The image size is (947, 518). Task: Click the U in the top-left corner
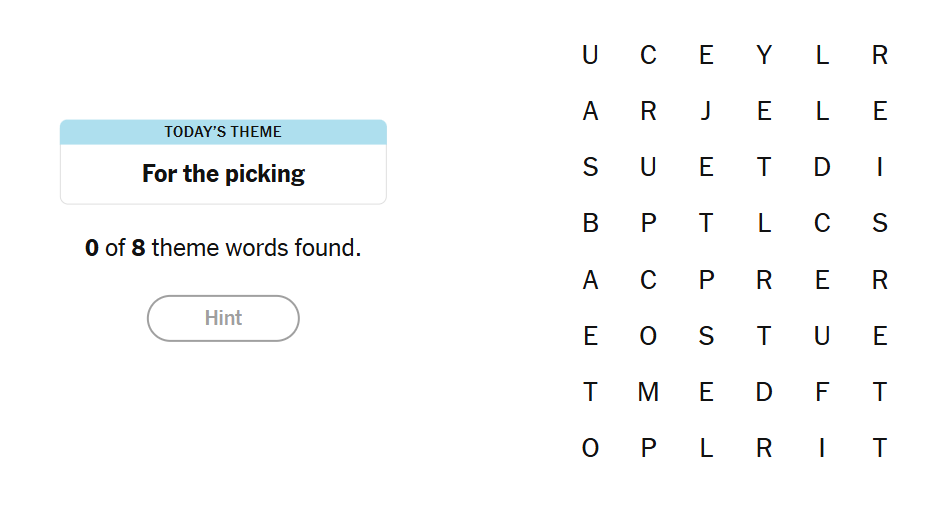590,56
